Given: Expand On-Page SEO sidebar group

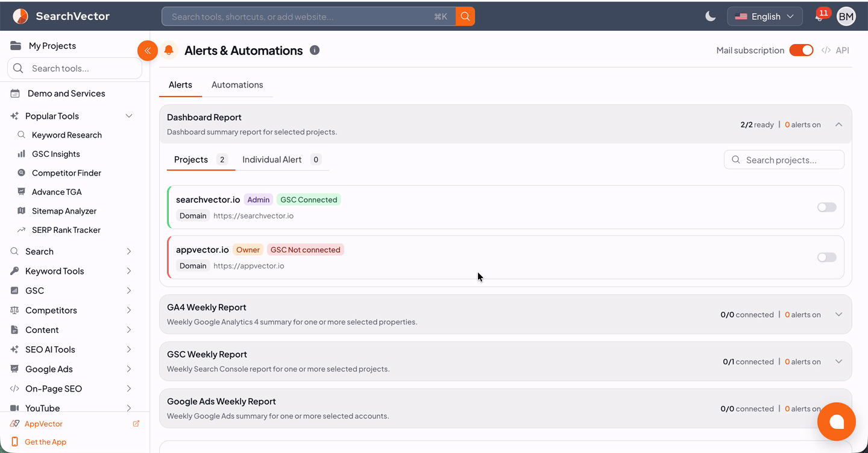Looking at the screenshot, I should point(128,388).
